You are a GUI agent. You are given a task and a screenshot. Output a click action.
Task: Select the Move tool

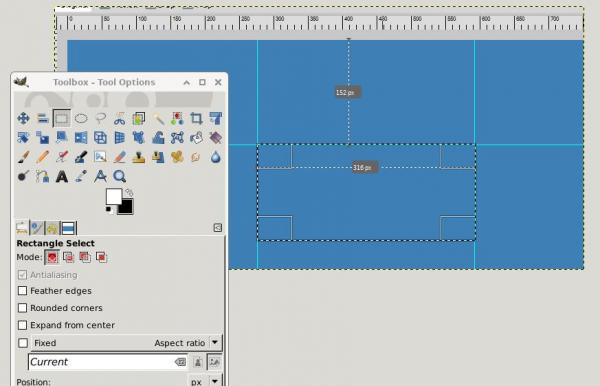tap(23, 118)
